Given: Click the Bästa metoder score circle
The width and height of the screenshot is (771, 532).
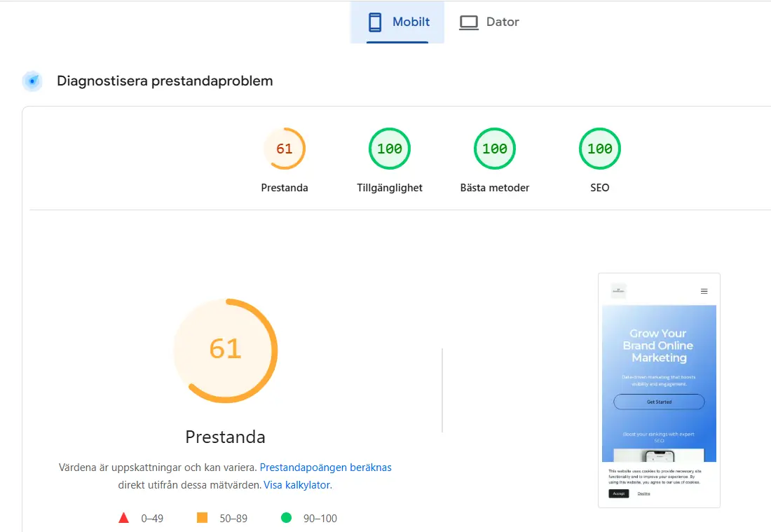Looking at the screenshot, I should (x=494, y=148).
